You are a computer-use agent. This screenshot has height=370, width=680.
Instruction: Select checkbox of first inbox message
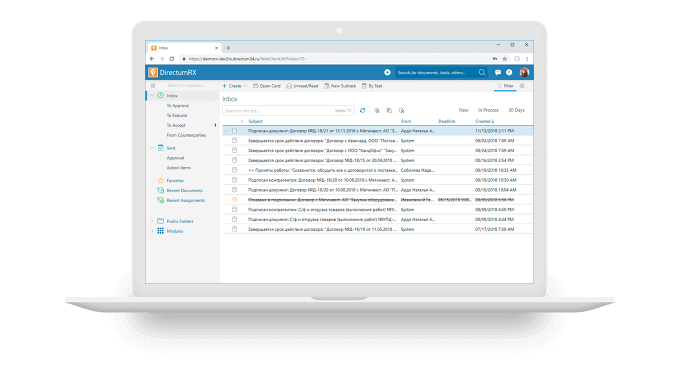pyautogui.click(x=234, y=131)
